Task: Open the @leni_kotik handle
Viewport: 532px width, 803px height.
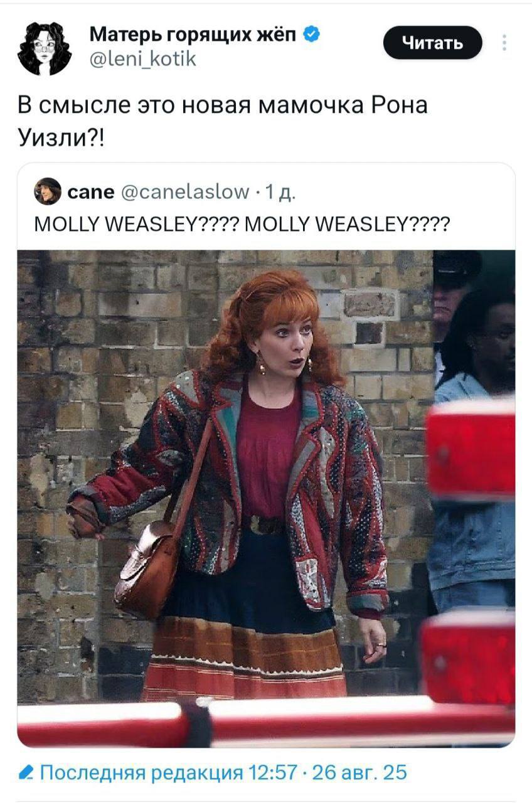Action: point(143,60)
